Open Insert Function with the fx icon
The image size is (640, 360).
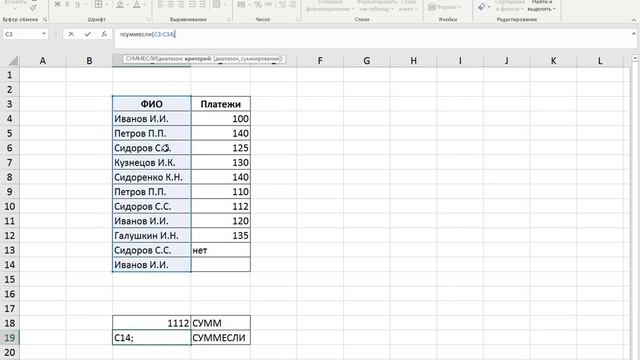(x=104, y=34)
